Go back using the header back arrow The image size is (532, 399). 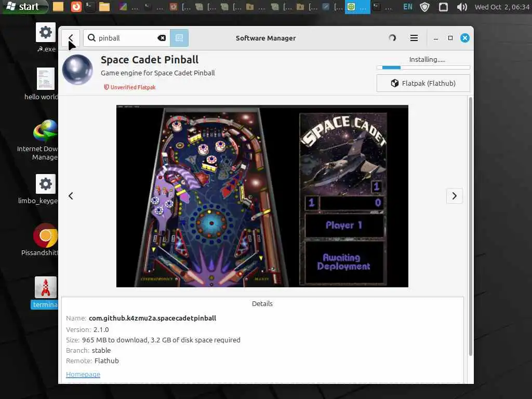(71, 38)
